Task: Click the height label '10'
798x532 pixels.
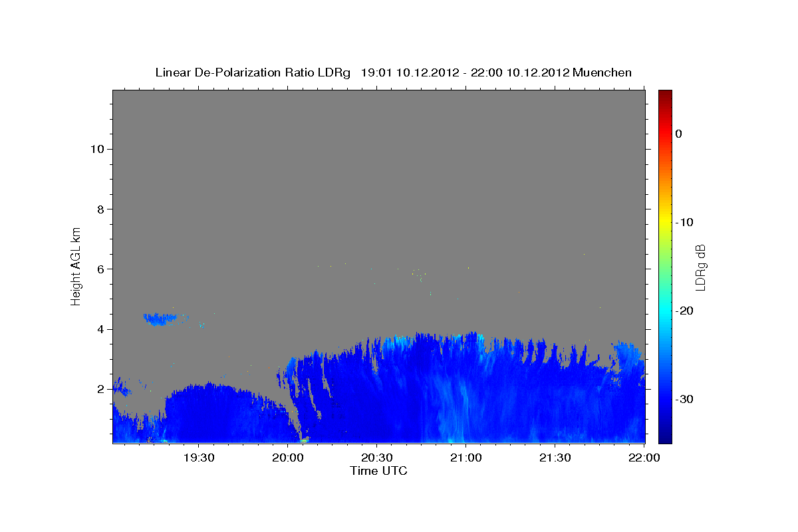Action: coord(96,149)
